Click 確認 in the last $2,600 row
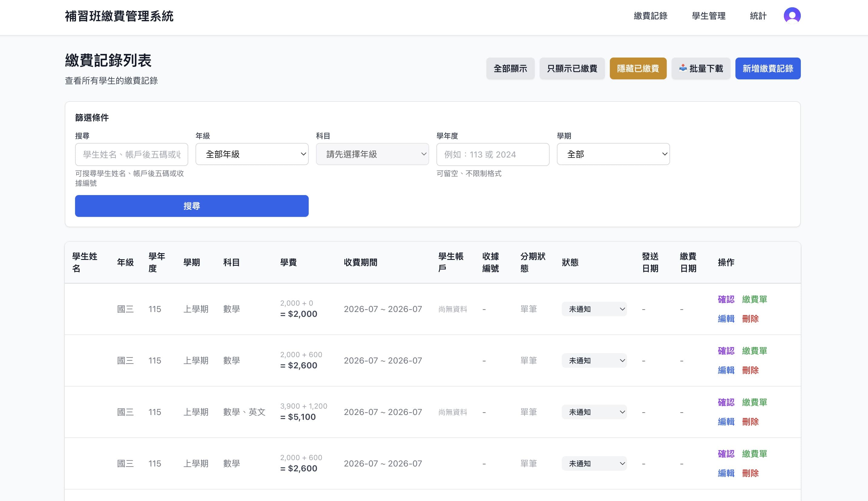Viewport: 868px width, 501px height. click(x=726, y=454)
